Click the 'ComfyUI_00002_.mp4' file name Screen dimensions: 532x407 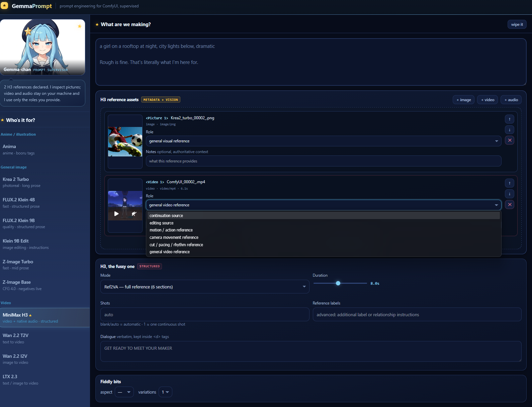[186, 182]
